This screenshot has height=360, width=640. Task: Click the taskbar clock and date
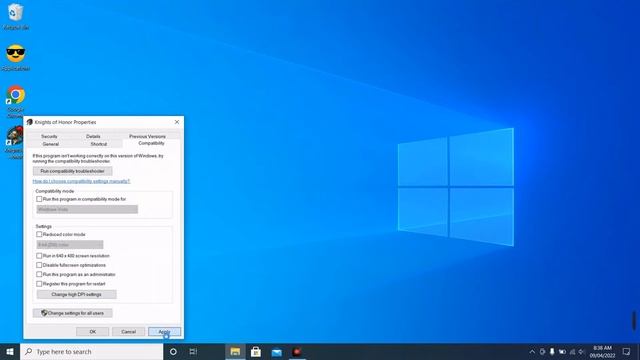click(602, 352)
